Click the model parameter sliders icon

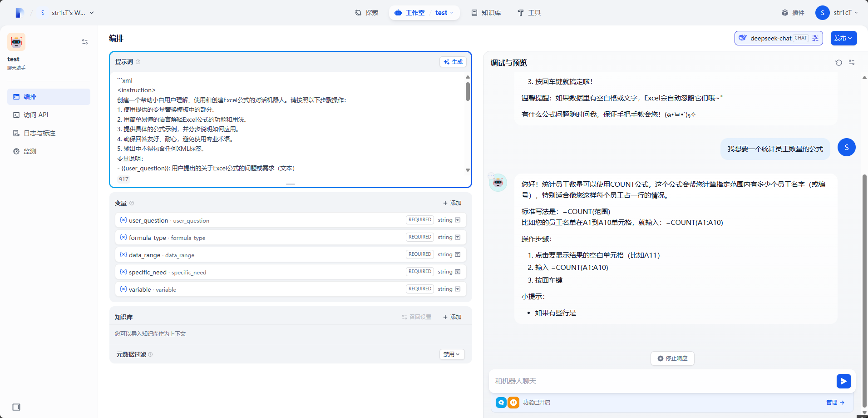[x=815, y=38]
